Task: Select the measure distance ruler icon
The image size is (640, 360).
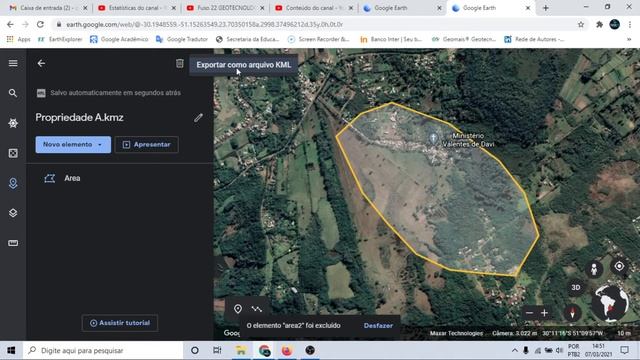Action: click(x=13, y=243)
